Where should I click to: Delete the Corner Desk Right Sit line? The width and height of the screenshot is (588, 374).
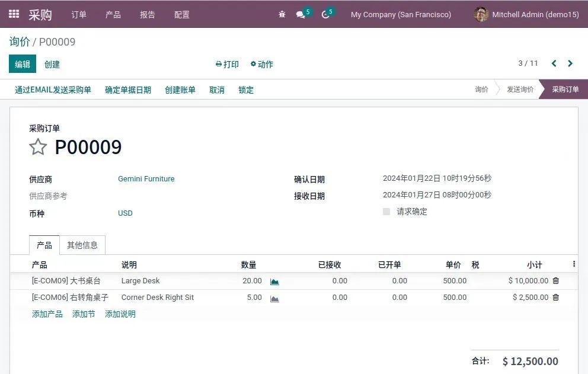[x=555, y=298]
